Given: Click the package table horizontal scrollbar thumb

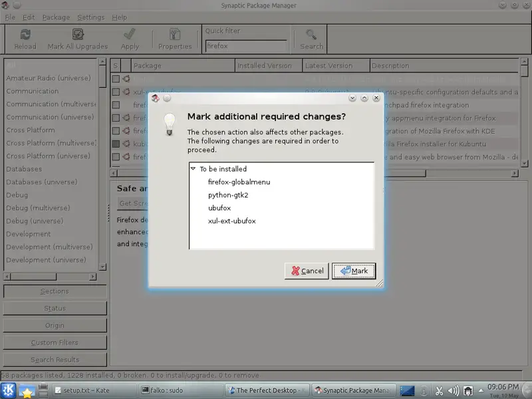Looking at the screenshot, I should point(271,173).
